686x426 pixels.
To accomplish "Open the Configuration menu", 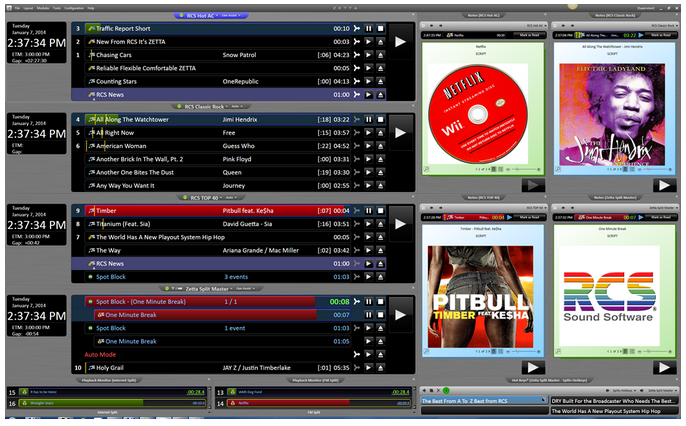I will tap(75, 7).
